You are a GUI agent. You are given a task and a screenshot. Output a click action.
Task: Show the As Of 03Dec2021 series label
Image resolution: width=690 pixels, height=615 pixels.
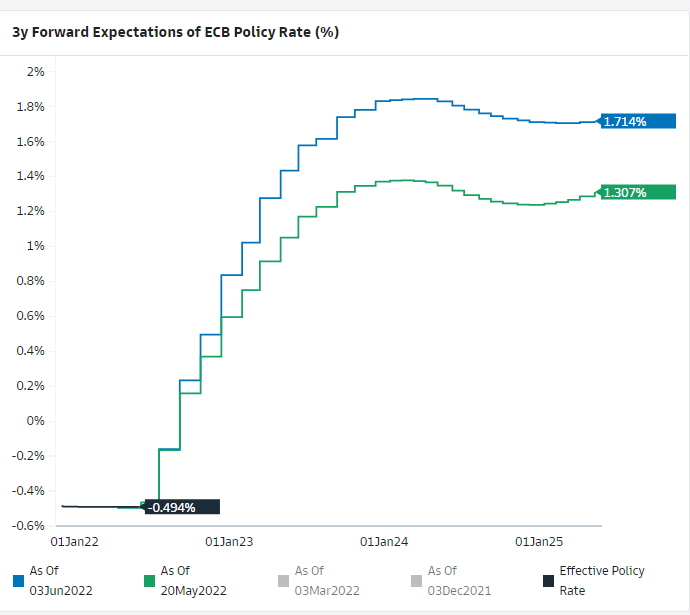pyautogui.click(x=459, y=581)
